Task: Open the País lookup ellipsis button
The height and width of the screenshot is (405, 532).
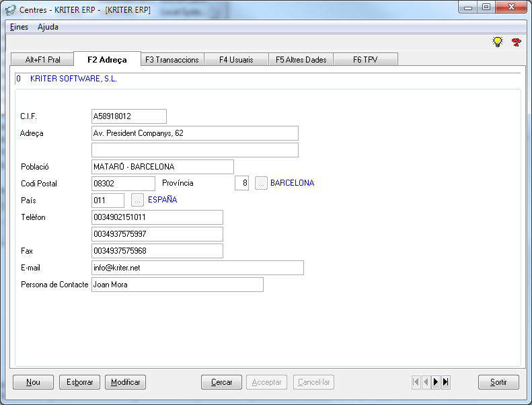Action: [x=137, y=200]
